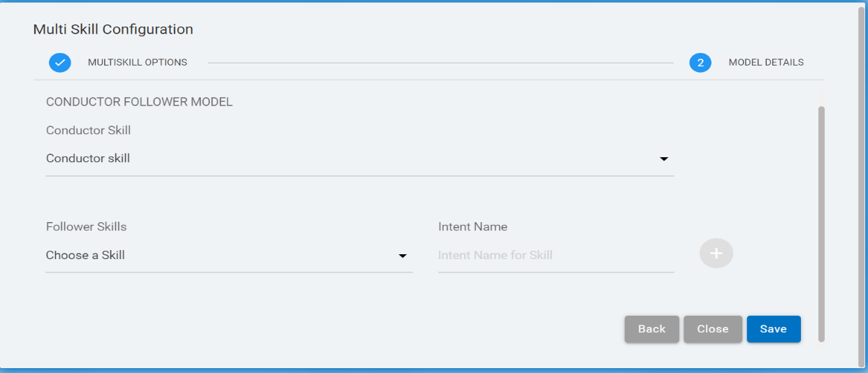Click the Multi Skill Configuration title
Screen dimensions: 868x373
click(x=113, y=29)
